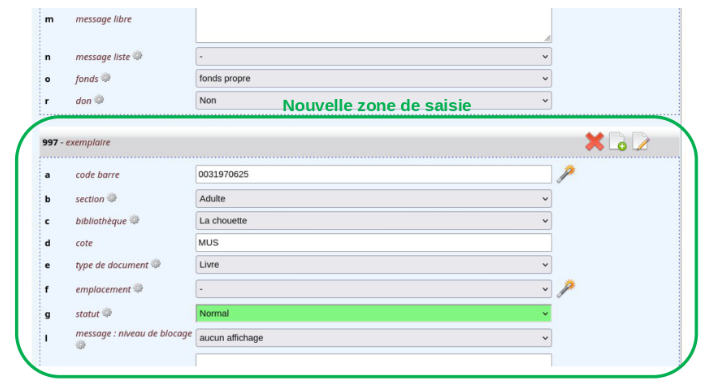Click the bibliothèque label text
Screen dimensions: 710x386
click(101, 221)
